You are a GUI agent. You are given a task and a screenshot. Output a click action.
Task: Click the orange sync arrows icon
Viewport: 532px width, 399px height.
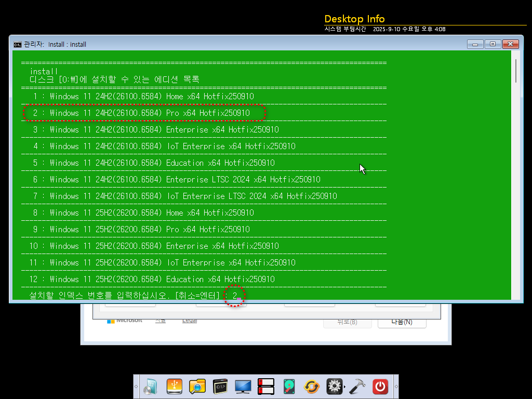pyautogui.click(x=312, y=387)
